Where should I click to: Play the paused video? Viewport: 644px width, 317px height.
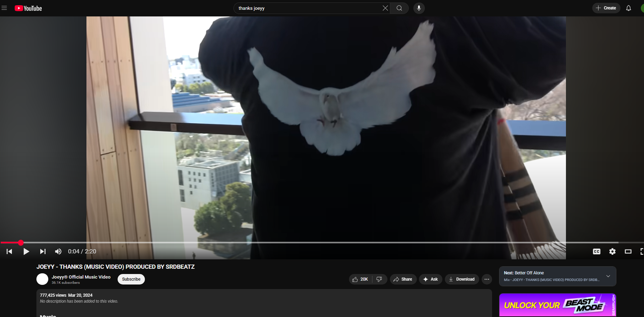coord(26,251)
